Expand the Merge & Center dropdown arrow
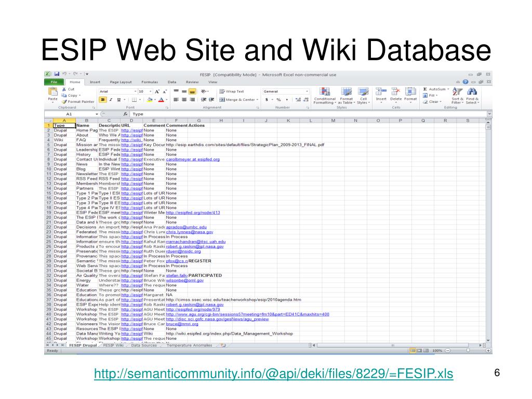532x399 pixels. pos(257,100)
